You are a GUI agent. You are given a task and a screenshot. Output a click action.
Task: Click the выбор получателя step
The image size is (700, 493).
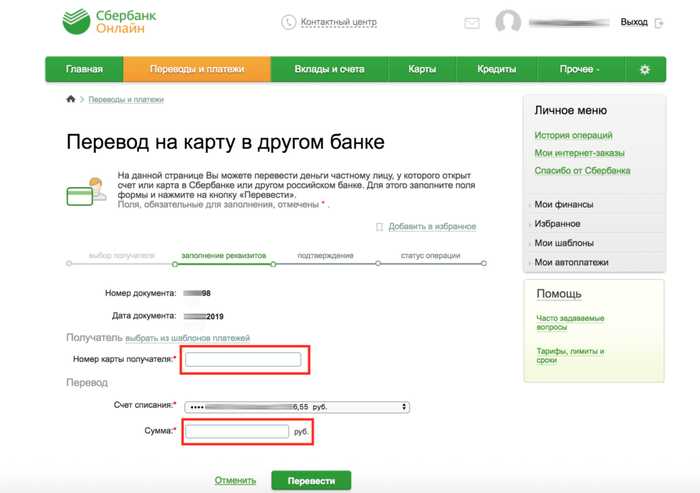121,255
